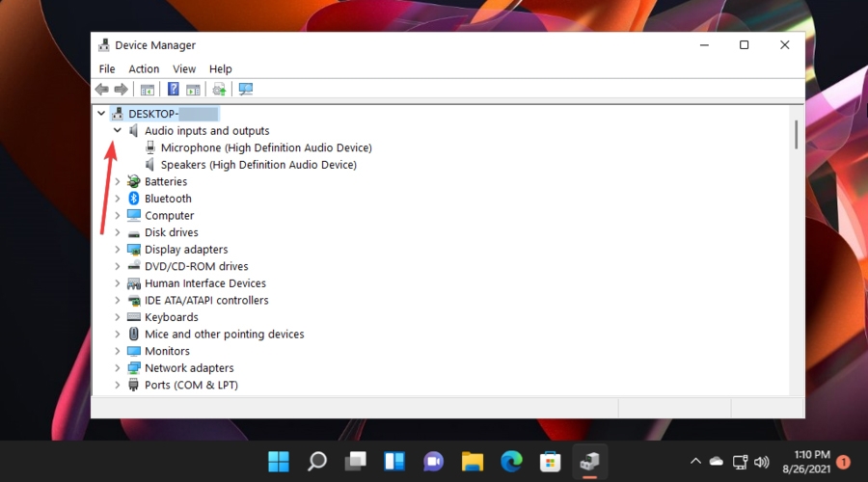Click the DESKTOP root computer icon
Screen dimensions: 868x482
pyautogui.click(x=118, y=114)
